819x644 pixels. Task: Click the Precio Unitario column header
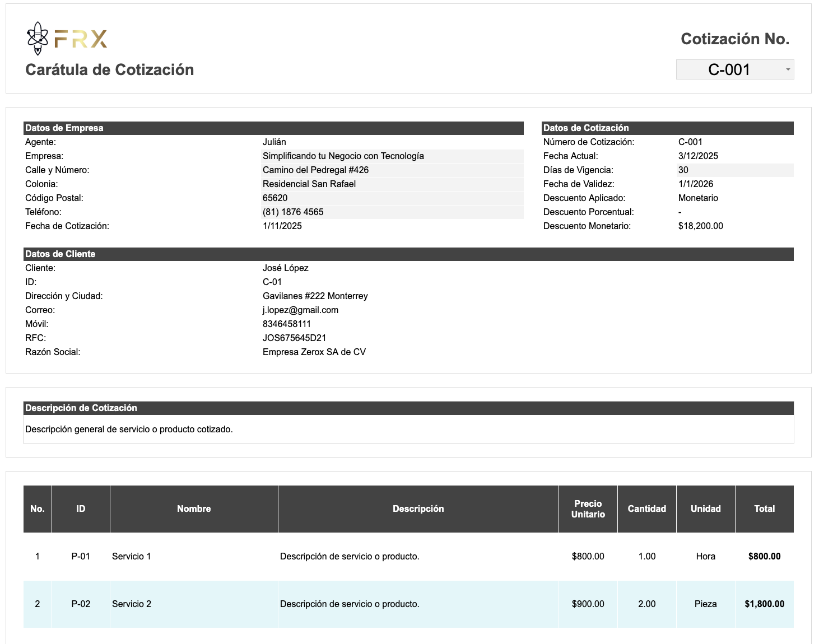click(588, 509)
